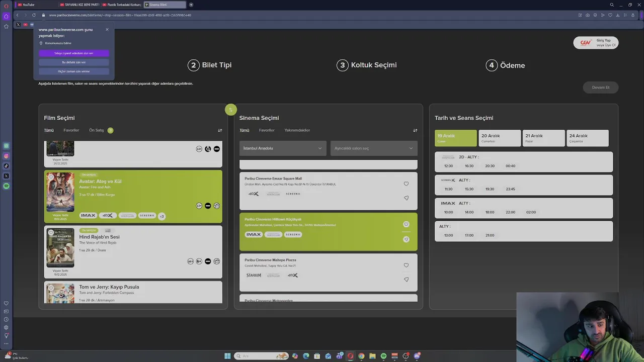Select Hind Rajab'ın Sesi film
Image resolution: width=644 pixels, height=362 pixels.
(x=133, y=252)
